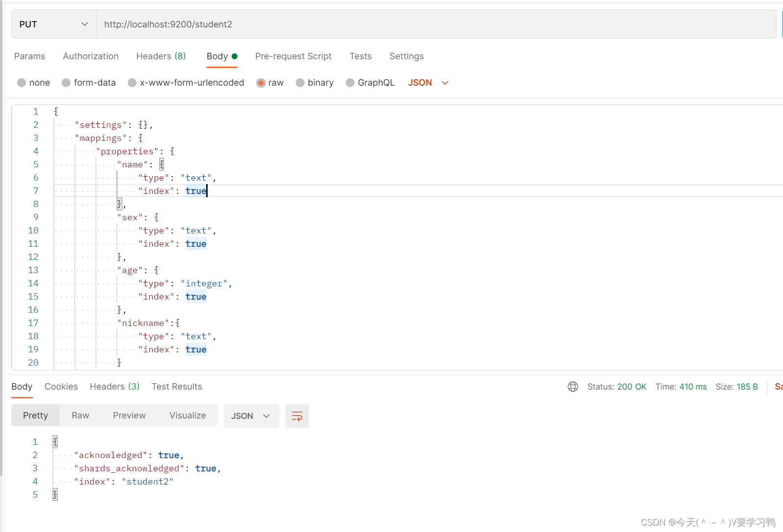This screenshot has height=532, width=783.
Task: Open the request Headers (8) tab
Action: [161, 56]
